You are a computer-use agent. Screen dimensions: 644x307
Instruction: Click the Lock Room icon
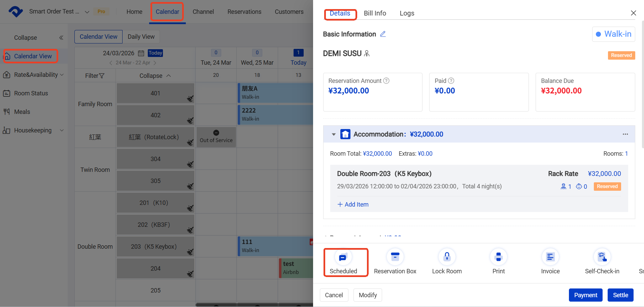(447, 257)
